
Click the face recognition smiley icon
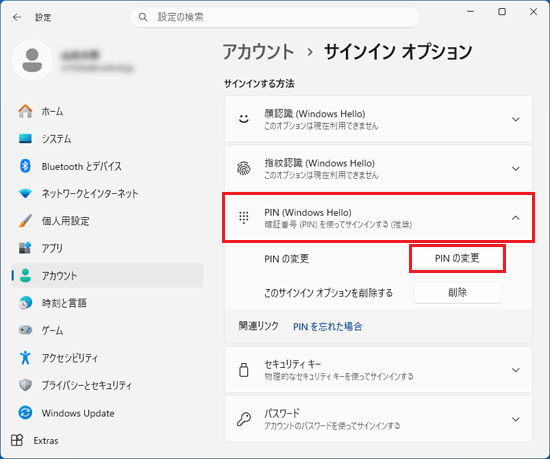(x=244, y=119)
